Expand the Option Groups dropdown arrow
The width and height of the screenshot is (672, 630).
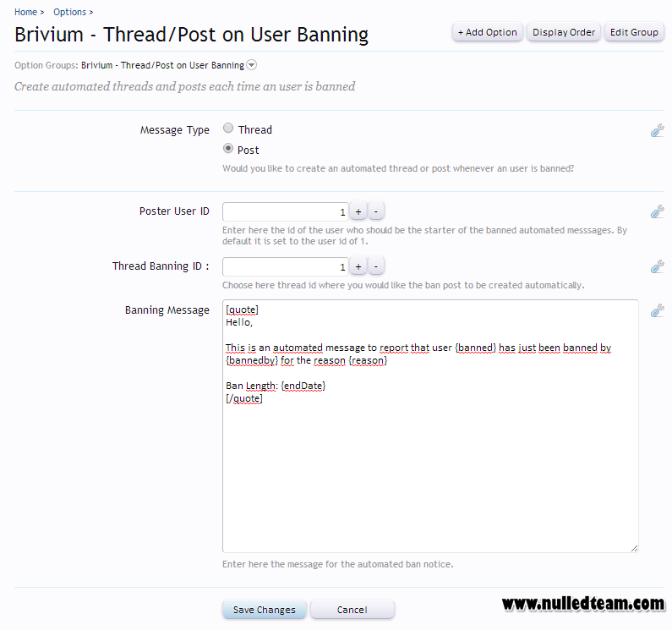(x=252, y=65)
